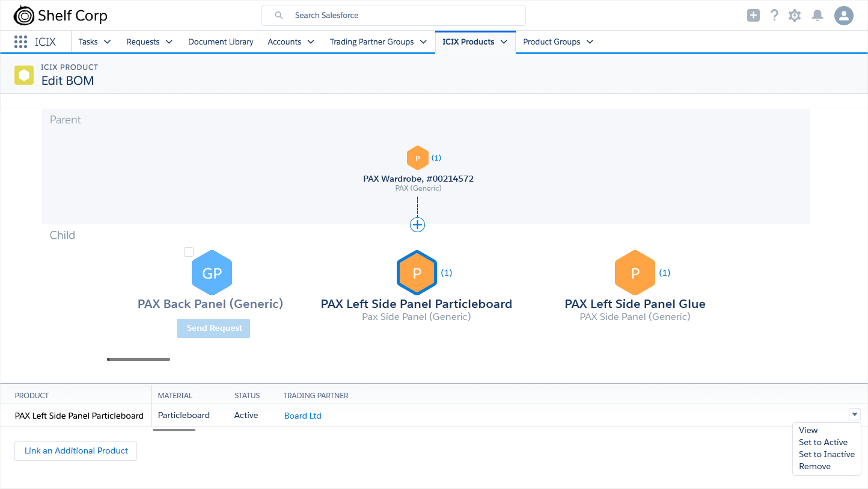The width and height of the screenshot is (868, 489).
Task: Toggle the product row actions dropdown arrow
Action: click(855, 414)
